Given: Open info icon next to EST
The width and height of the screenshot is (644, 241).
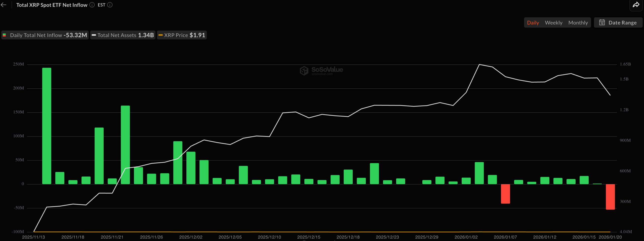Looking at the screenshot, I should click(110, 5).
